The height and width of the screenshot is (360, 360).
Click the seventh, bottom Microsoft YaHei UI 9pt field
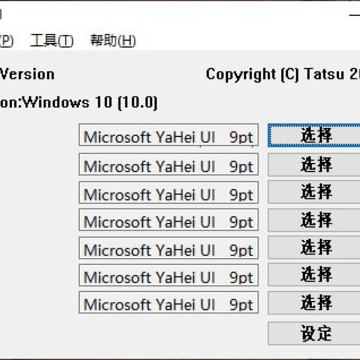coord(169,302)
